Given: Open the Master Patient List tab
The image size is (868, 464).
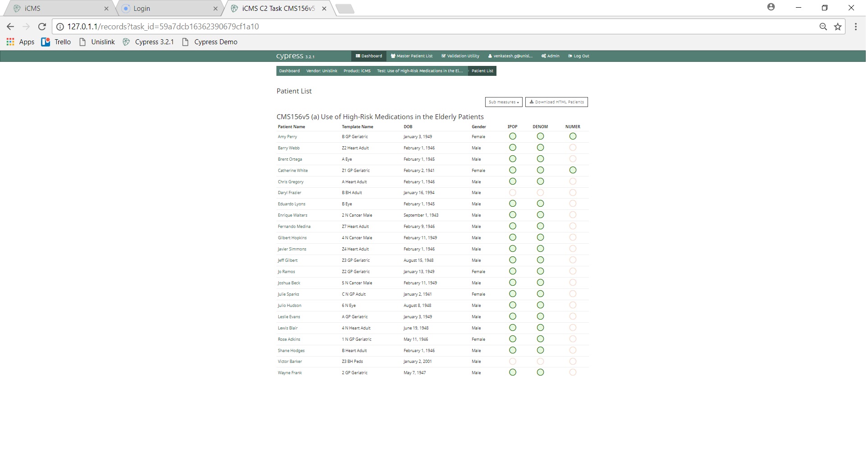Looking at the screenshot, I should (x=413, y=56).
